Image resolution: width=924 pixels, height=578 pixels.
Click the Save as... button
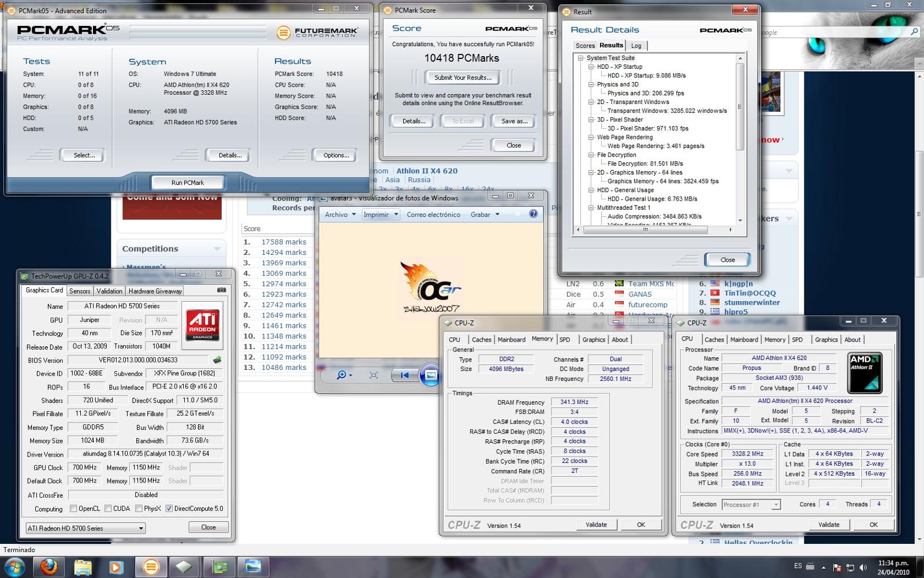(x=514, y=121)
